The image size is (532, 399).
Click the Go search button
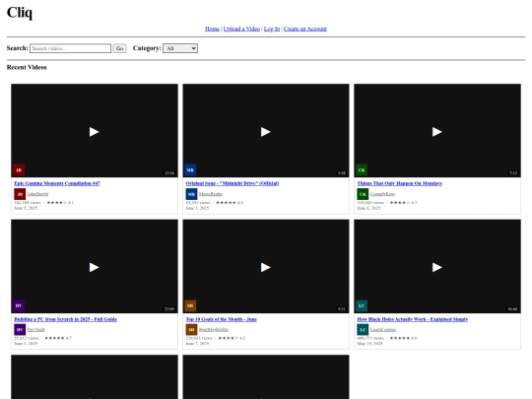coord(119,48)
